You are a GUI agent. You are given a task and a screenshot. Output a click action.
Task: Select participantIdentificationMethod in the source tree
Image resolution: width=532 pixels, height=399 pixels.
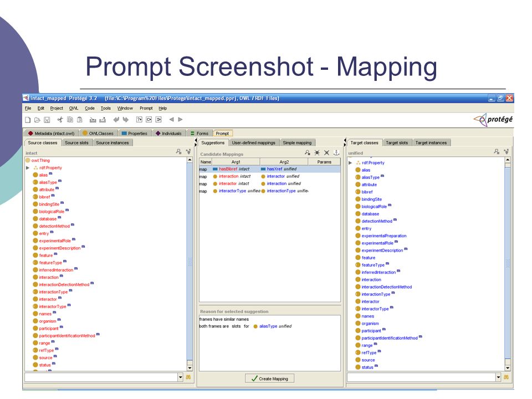tap(66, 336)
